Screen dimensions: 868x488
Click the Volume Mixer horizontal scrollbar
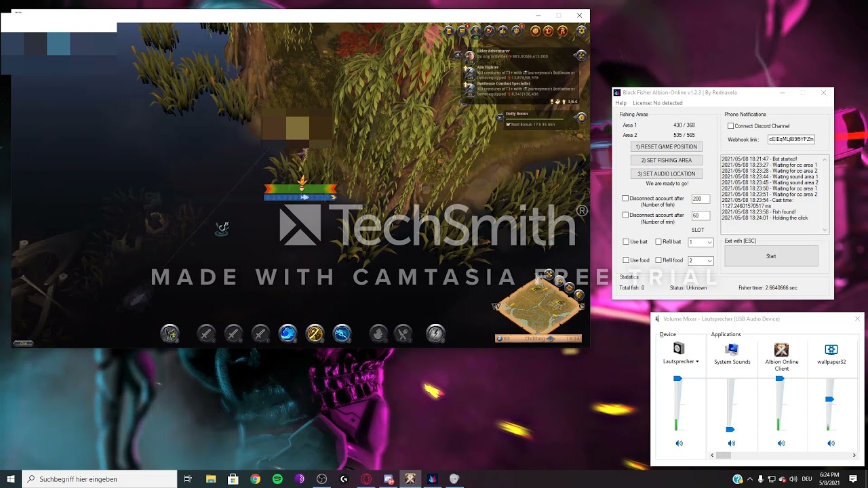783,455
